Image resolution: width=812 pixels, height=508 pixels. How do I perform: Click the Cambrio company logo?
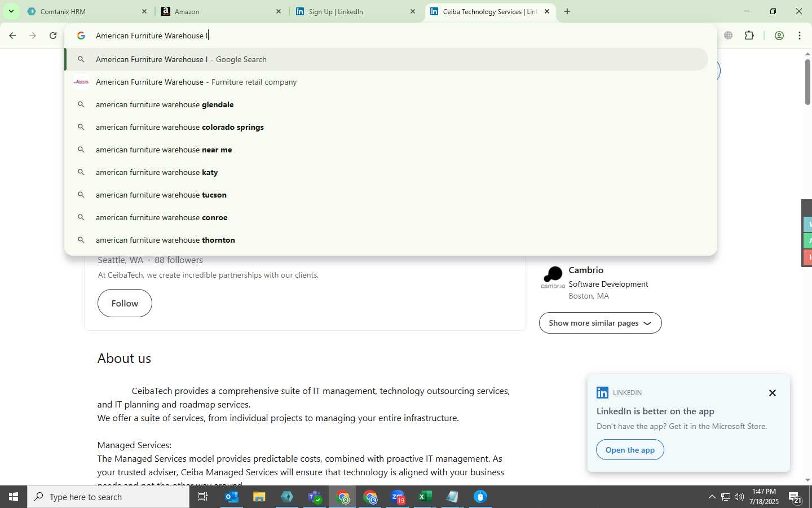[x=553, y=278]
